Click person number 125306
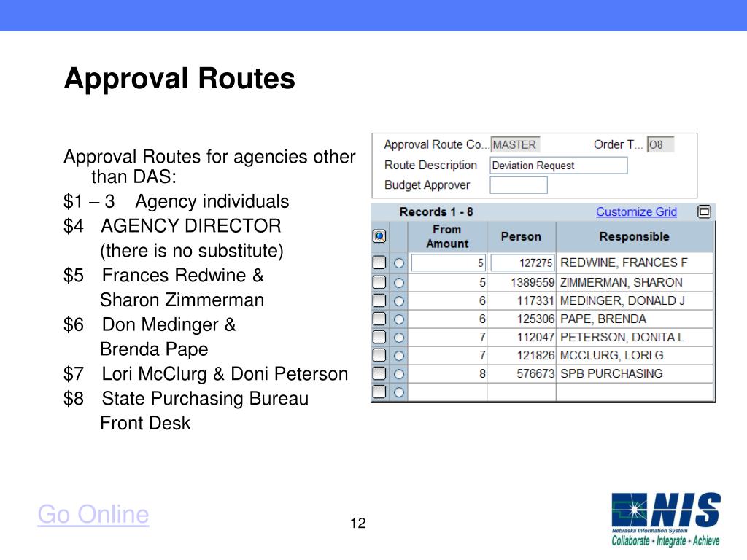747x560 pixels. click(535, 319)
